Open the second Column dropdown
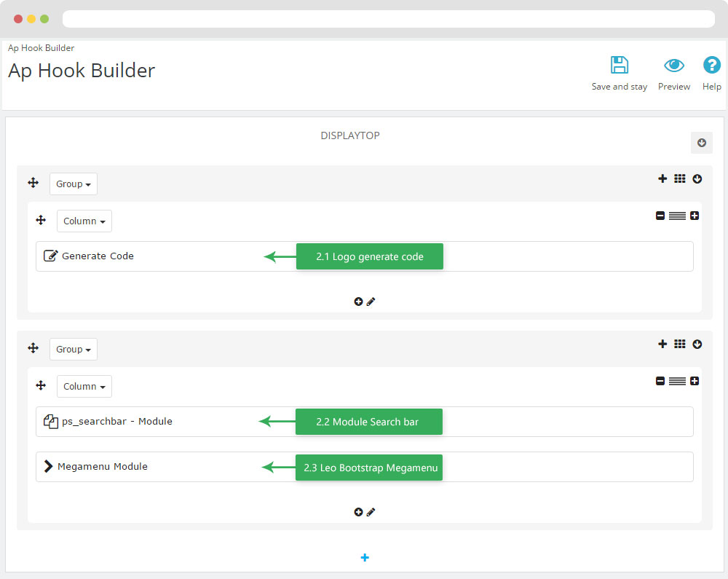The width and height of the screenshot is (728, 579). point(84,386)
